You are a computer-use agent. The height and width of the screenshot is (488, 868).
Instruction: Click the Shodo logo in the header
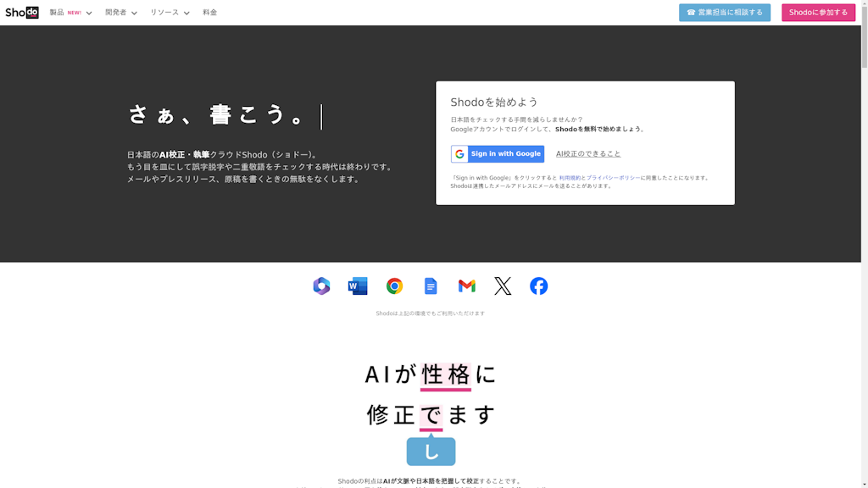tap(21, 13)
